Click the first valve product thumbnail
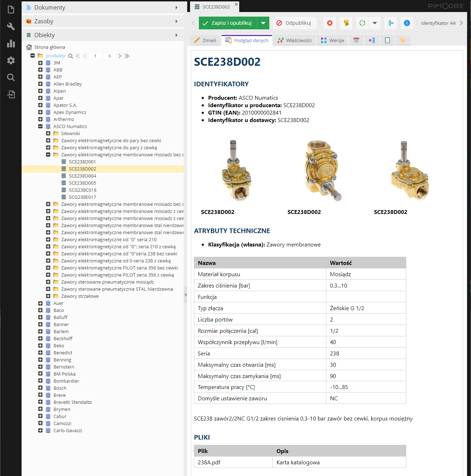This screenshot has height=476, width=471. click(x=236, y=170)
